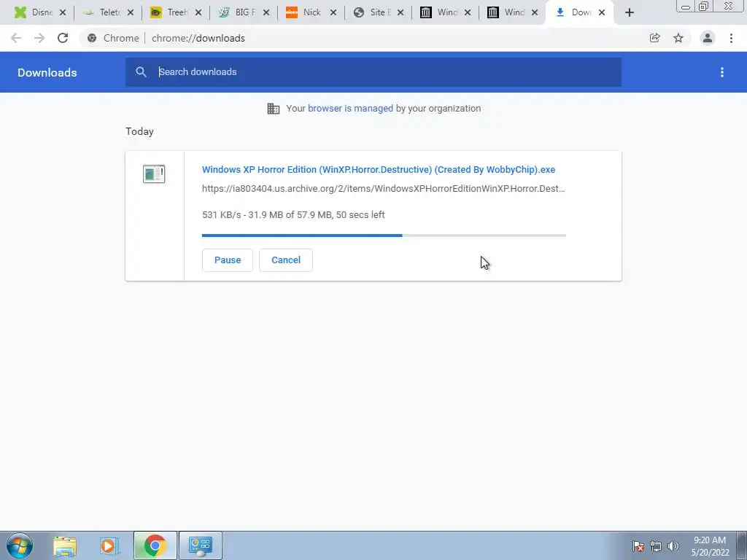Click the Today date heading
Screen dimensions: 747x560
tap(139, 131)
